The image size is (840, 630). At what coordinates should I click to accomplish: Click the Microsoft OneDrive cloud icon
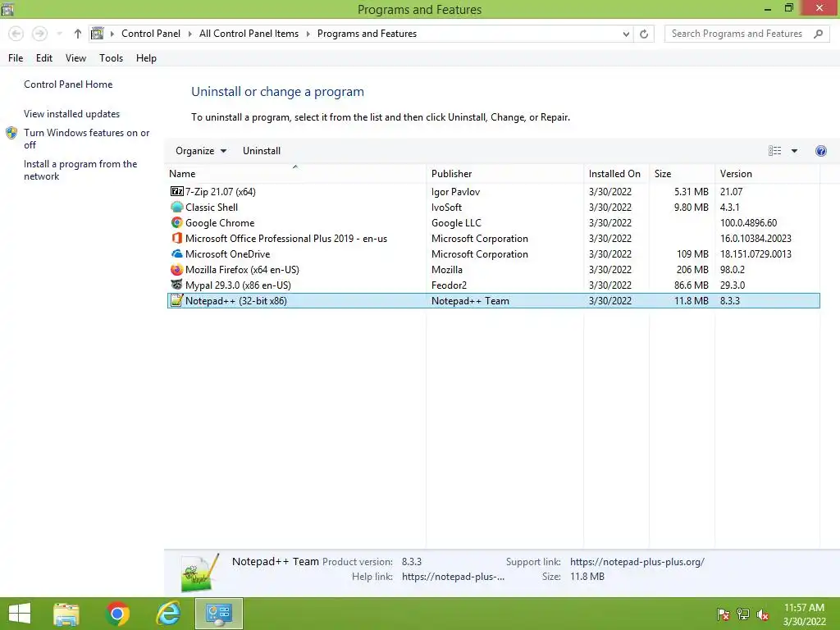pos(177,253)
